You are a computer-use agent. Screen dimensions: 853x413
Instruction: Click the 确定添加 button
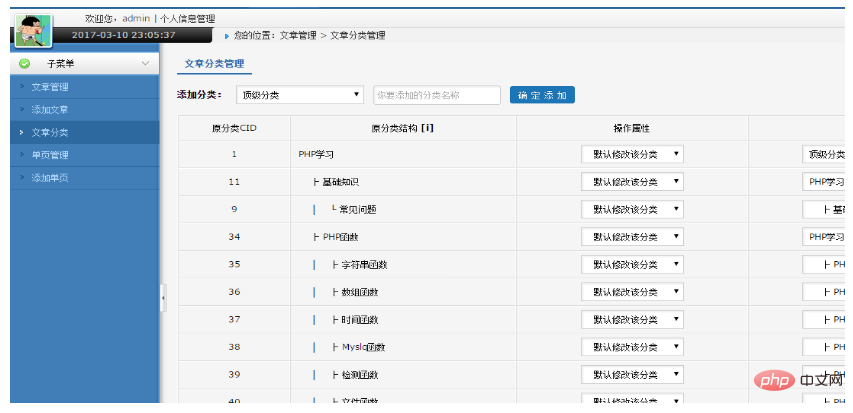[542, 95]
